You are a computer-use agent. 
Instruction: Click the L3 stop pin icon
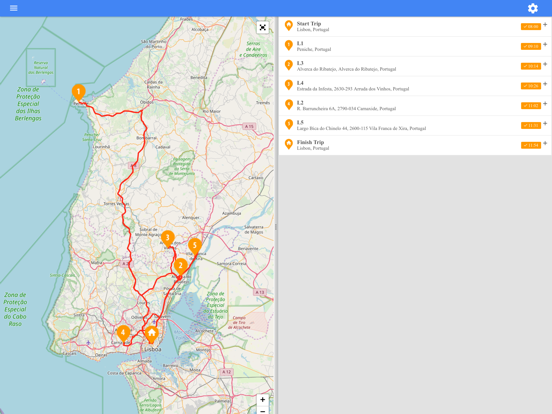[289, 65]
